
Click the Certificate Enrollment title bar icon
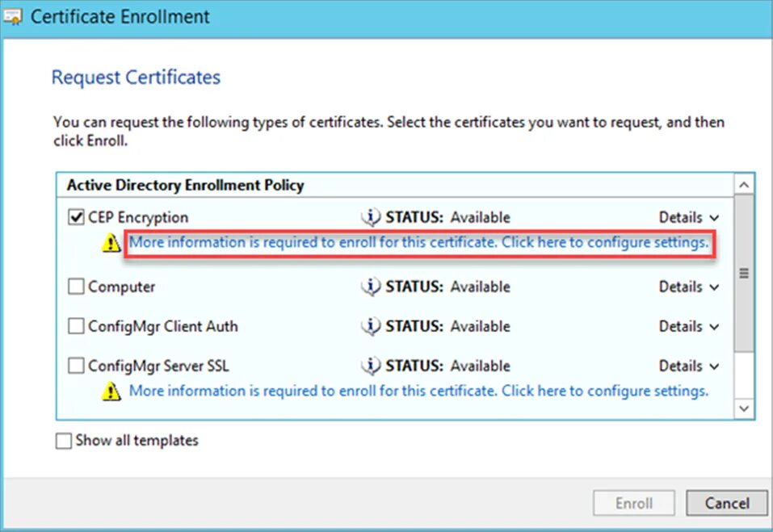pyautogui.click(x=13, y=16)
